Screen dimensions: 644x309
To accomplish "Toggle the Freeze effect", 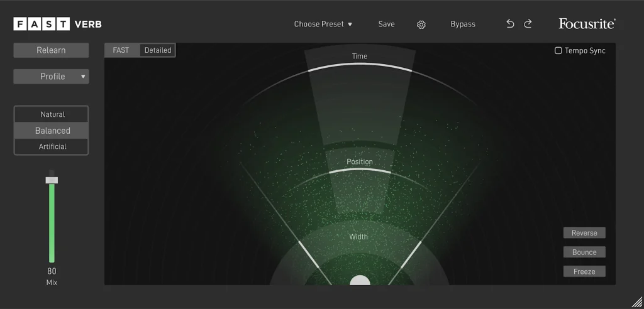I will click(584, 272).
